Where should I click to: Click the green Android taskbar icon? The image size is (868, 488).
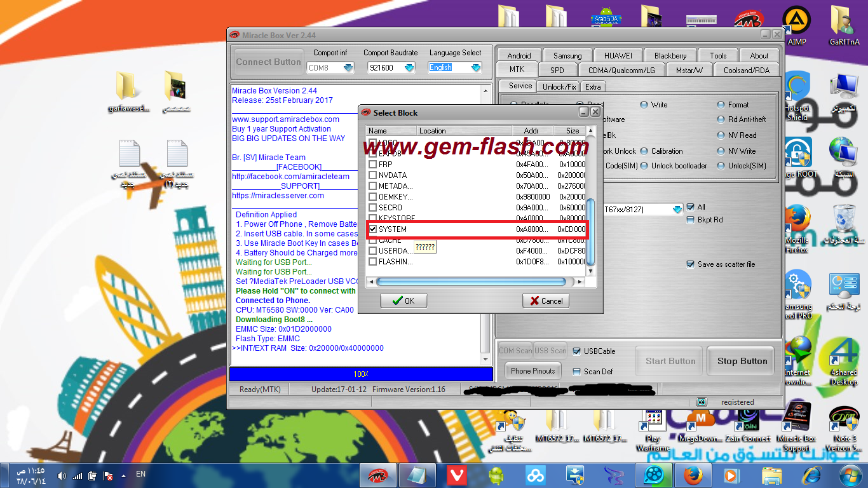coord(496,475)
